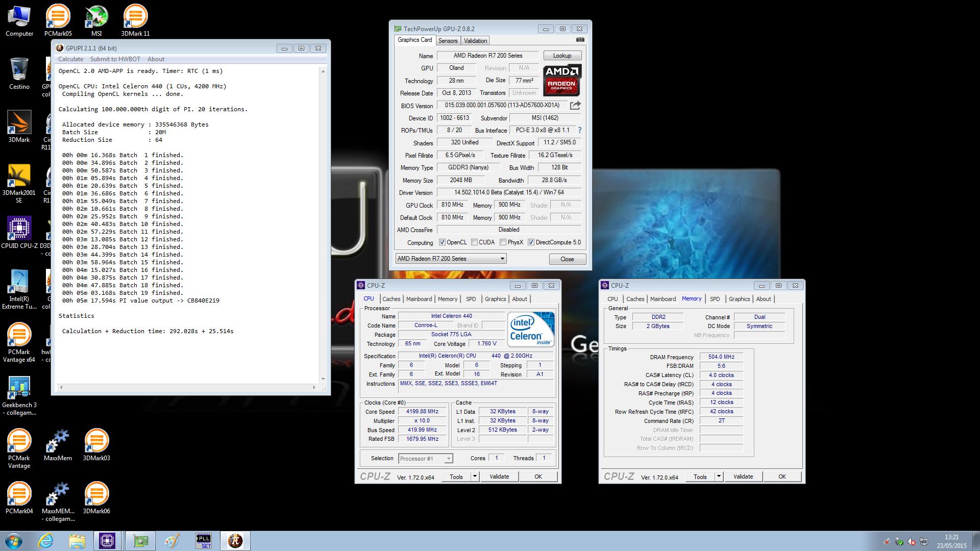Click the Close button in GPU-Z
This screenshot has height=551, width=980.
(x=567, y=259)
